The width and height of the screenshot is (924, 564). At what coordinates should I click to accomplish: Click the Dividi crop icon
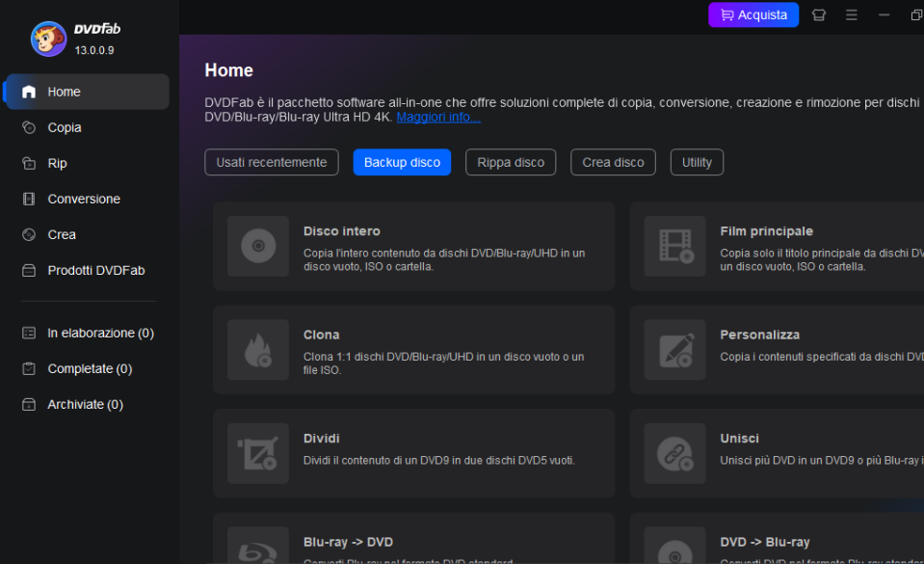click(x=258, y=454)
